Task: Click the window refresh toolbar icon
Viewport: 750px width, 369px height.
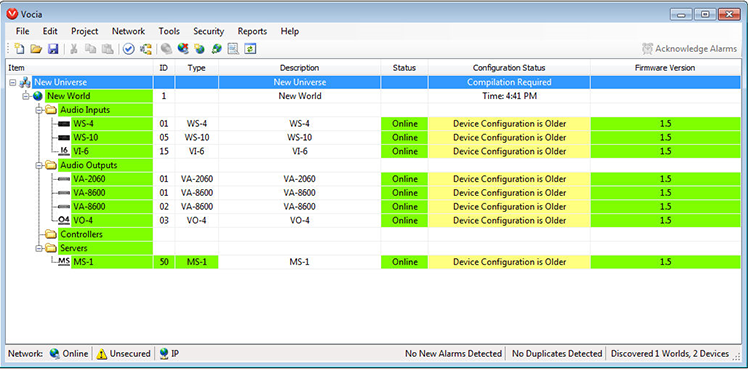Action: tap(251, 49)
